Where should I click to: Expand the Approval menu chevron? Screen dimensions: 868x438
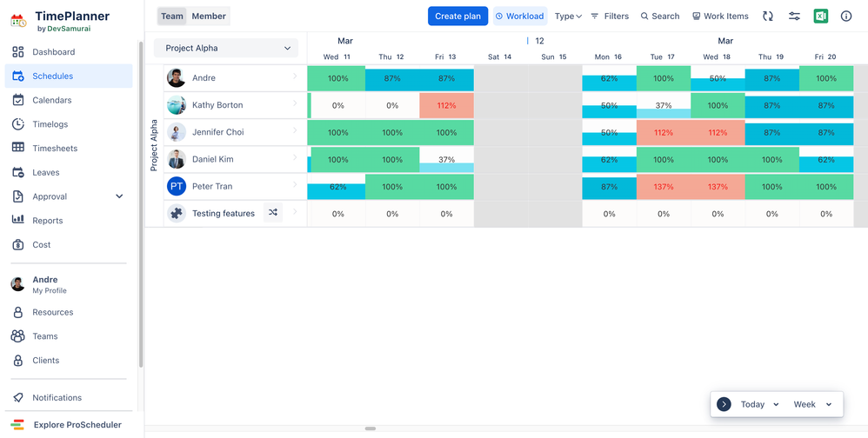pos(119,196)
